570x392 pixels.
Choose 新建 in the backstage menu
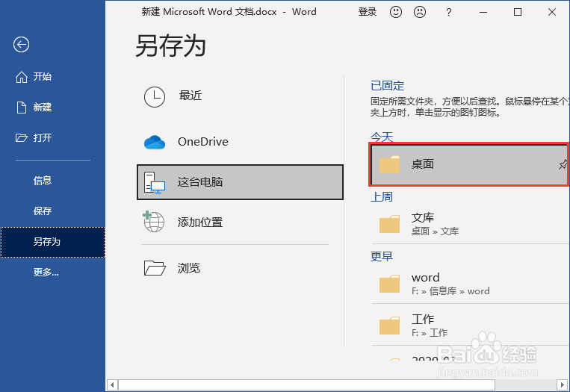click(53, 108)
